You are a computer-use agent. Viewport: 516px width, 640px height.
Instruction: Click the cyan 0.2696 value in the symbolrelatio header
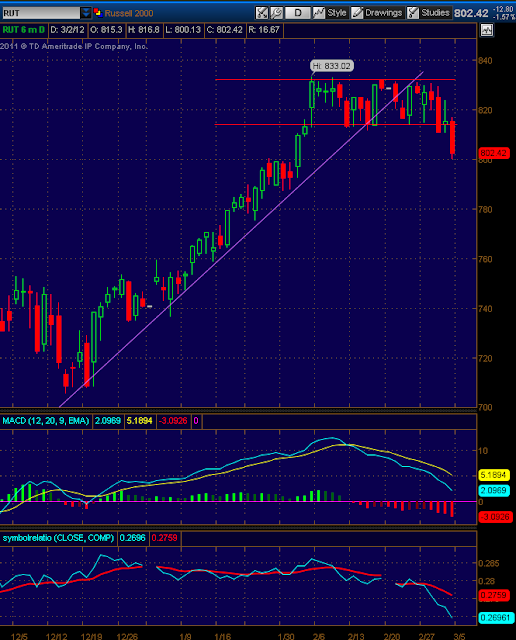coord(132,538)
